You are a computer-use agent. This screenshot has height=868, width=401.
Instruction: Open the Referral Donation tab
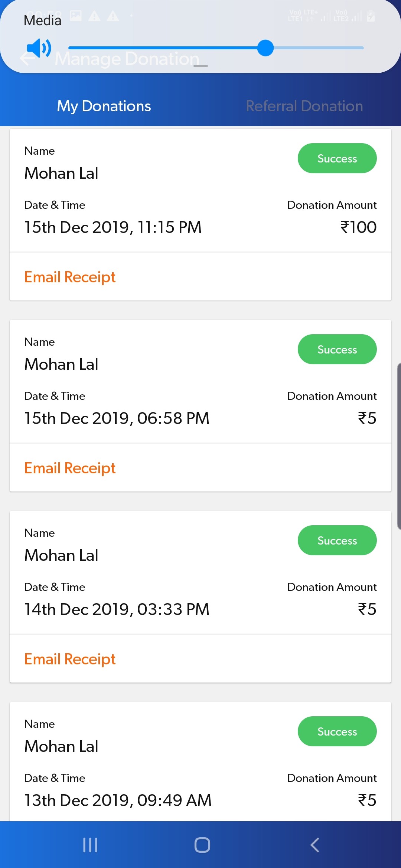(x=304, y=106)
